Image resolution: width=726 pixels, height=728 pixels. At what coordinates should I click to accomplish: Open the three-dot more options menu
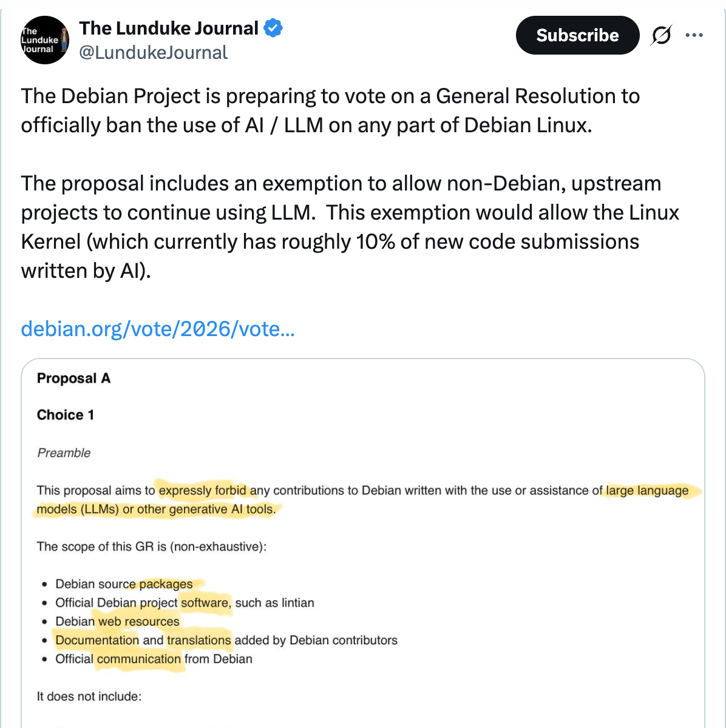tap(694, 35)
